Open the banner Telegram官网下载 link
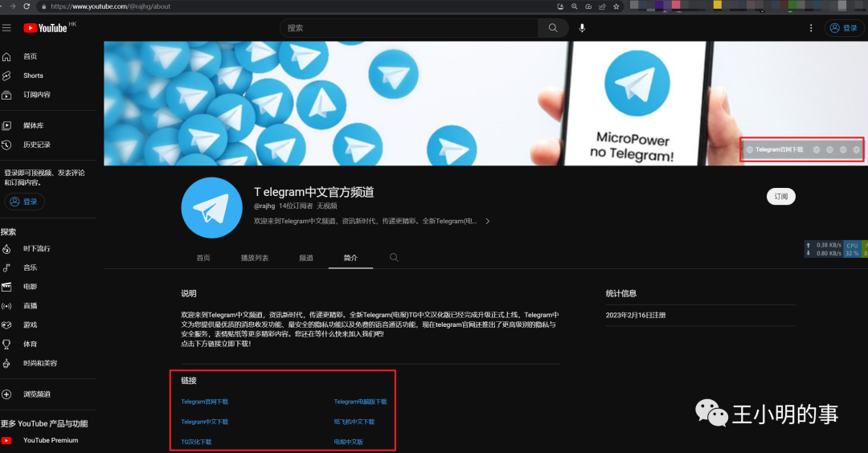This screenshot has width=868, height=453. [779, 149]
